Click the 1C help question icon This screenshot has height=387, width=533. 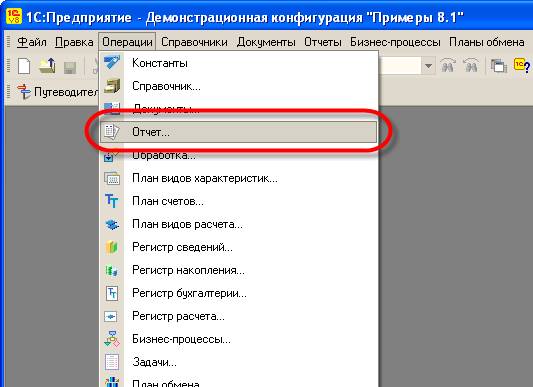[522, 65]
